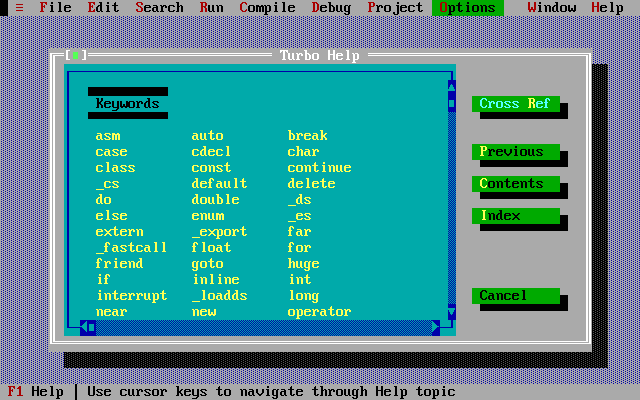Image resolution: width=640 pixels, height=400 pixels.
Task: Follow the huge keyword link
Action: (303, 264)
